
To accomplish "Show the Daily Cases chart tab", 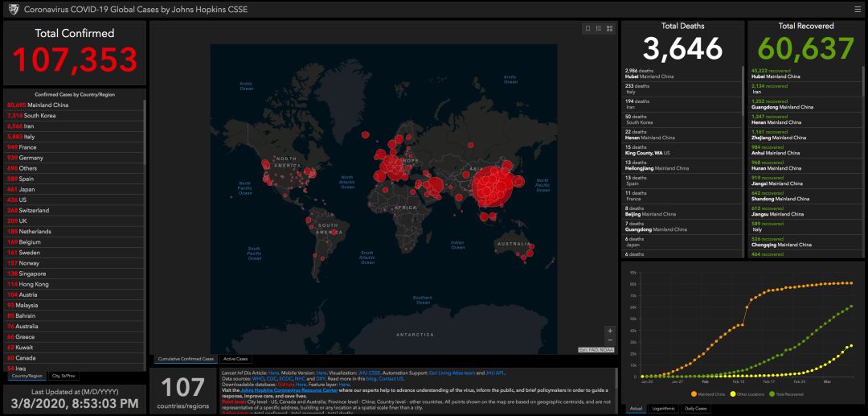I will pyautogui.click(x=696, y=408).
